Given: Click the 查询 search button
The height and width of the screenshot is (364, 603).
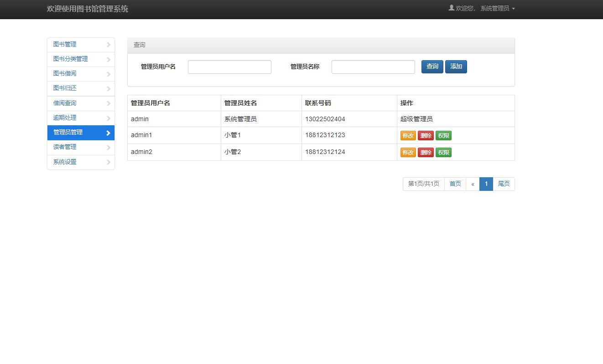Looking at the screenshot, I should (432, 67).
